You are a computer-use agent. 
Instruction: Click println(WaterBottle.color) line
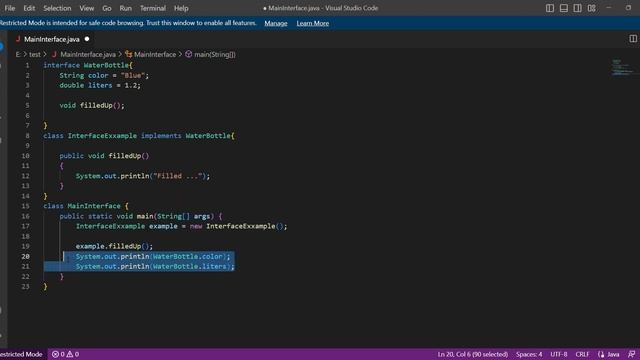click(x=153, y=256)
